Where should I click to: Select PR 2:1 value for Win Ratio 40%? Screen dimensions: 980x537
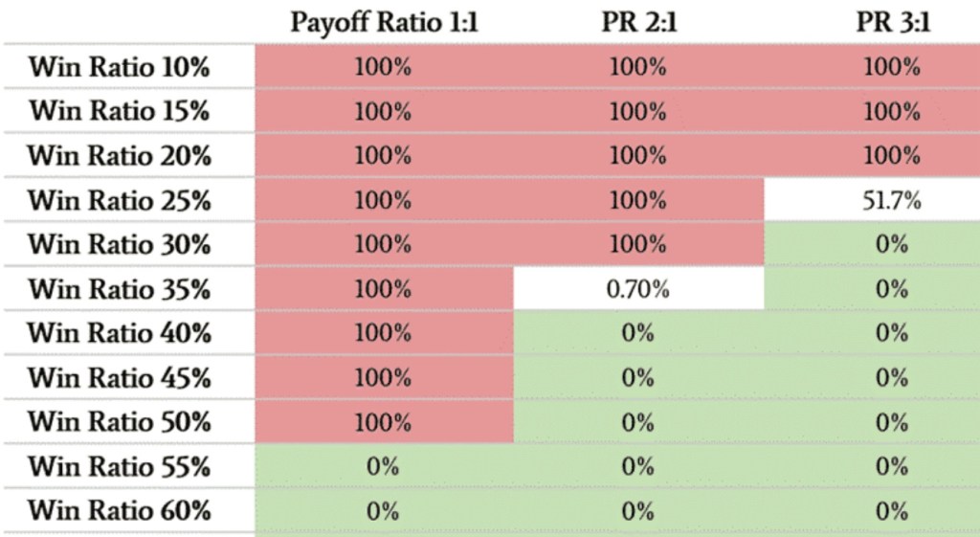point(638,333)
